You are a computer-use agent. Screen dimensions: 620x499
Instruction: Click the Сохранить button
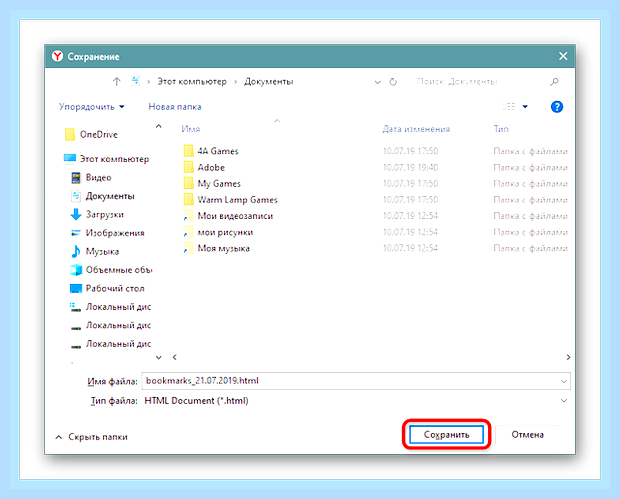pyautogui.click(x=446, y=435)
